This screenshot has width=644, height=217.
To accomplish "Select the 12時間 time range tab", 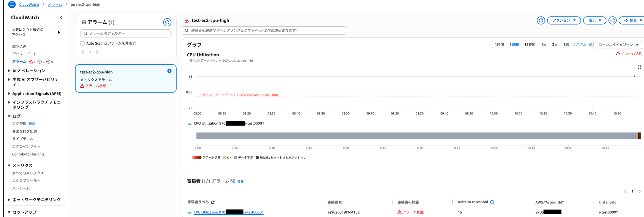I will point(530,45).
